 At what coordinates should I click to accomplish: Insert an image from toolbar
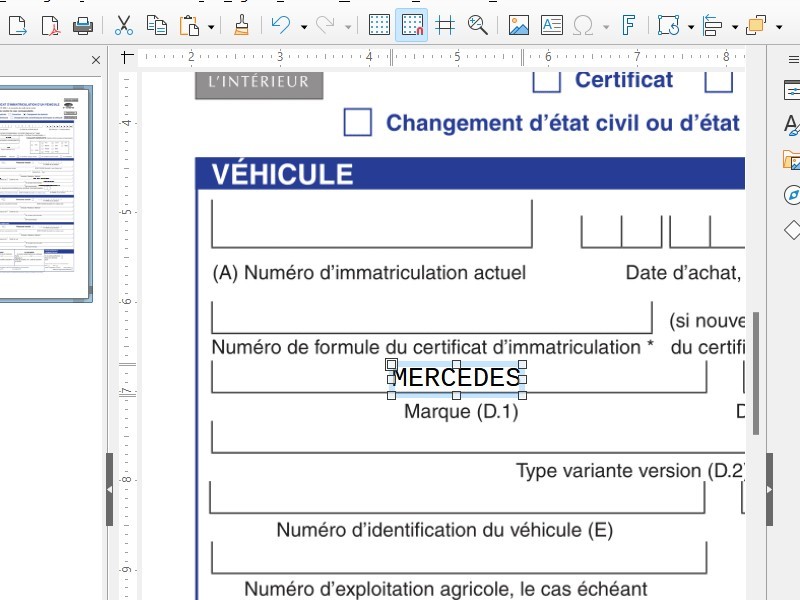pyautogui.click(x=518, y=25)
